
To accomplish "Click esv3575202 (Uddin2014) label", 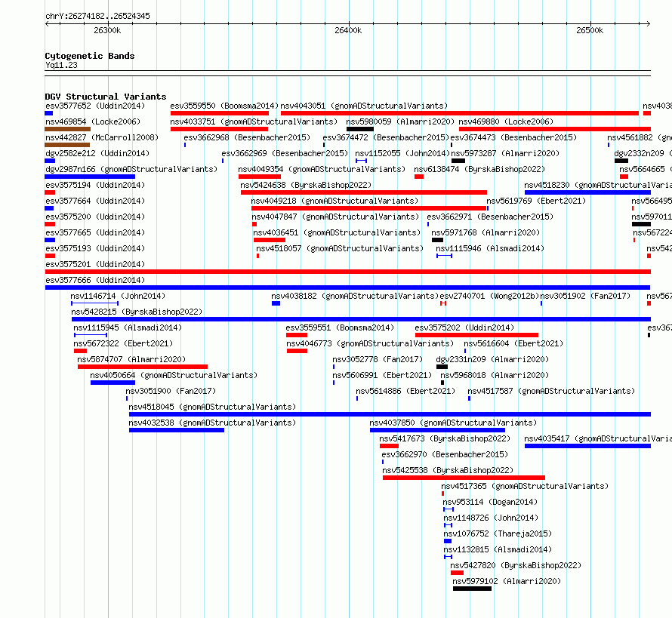I will (464, 327).
